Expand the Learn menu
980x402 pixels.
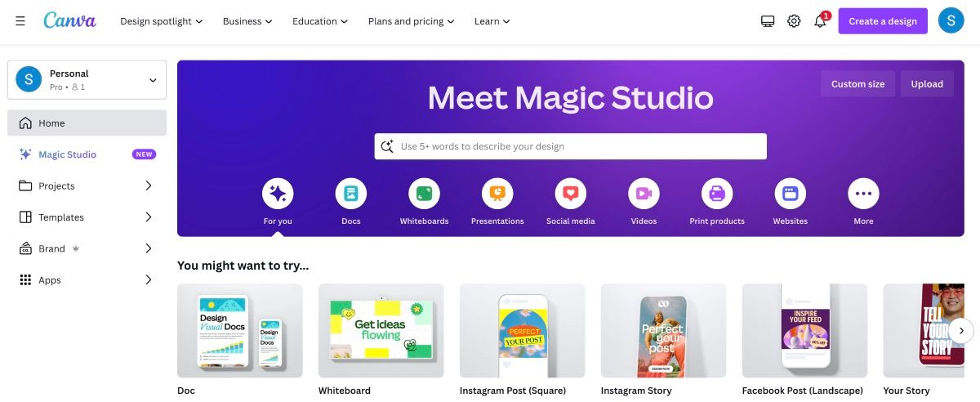click(x=492, y=21)
